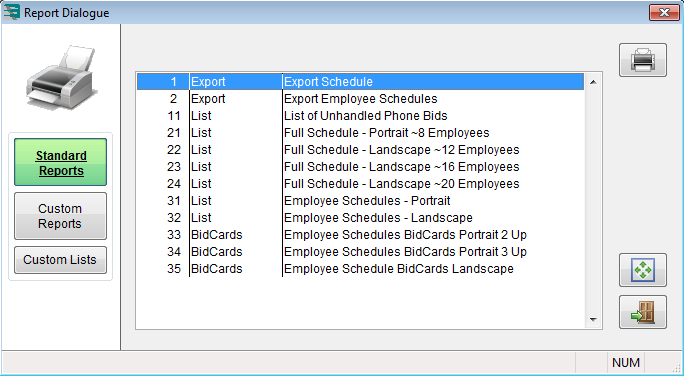Image resolution: width=684 pixels, height=376 pixels.
Task: Click the app icon in title bar
Action: point(12,12)
